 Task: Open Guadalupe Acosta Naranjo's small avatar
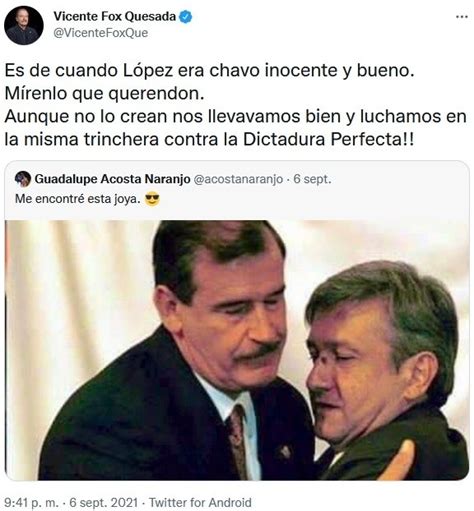23,179
